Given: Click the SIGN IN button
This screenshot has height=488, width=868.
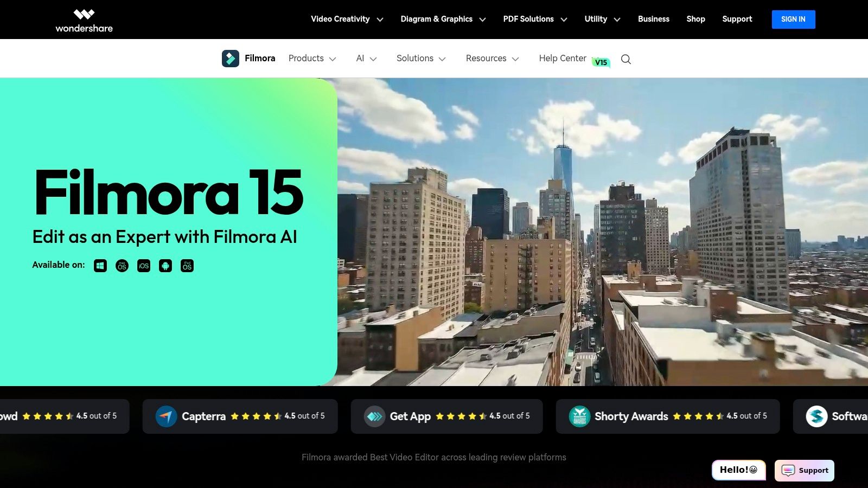Looking at the screenshot, I should point(793,20).
